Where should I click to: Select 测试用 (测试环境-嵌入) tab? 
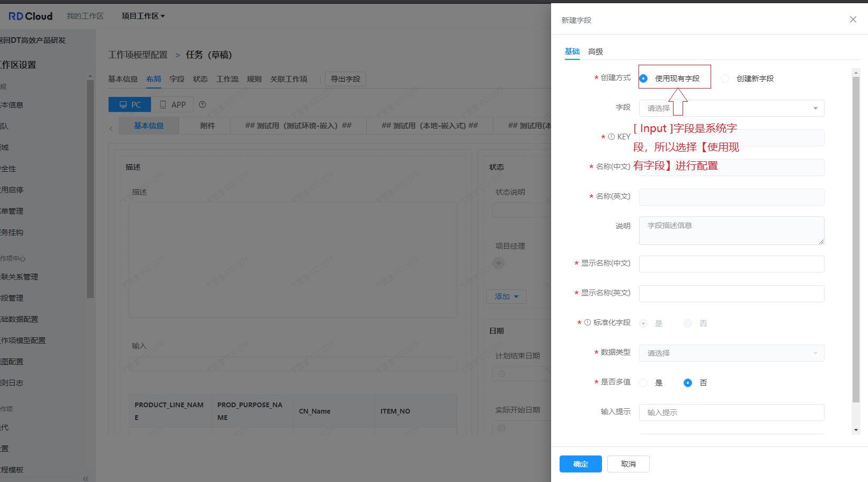click(x=298, y=126)
